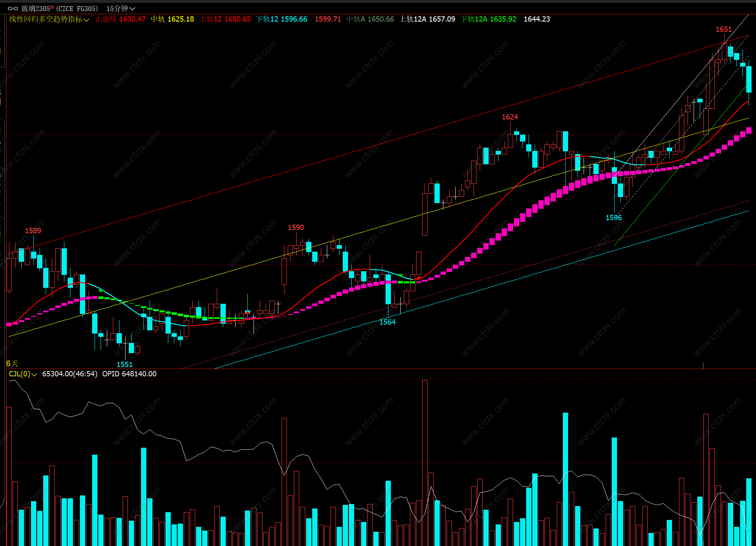Click the 中轨 1625.18 reading
Screen dimensions: 756x546
point(172,19)
